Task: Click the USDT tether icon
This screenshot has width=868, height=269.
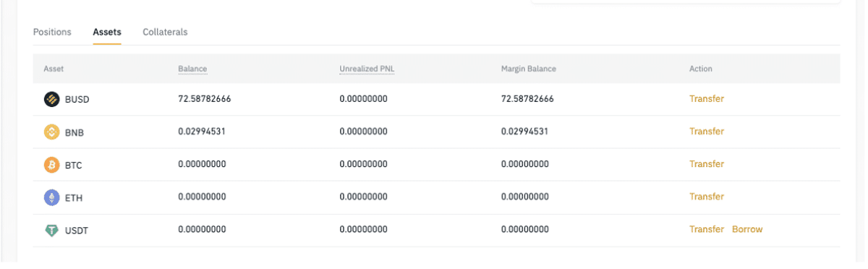Action: click(51, 230)
